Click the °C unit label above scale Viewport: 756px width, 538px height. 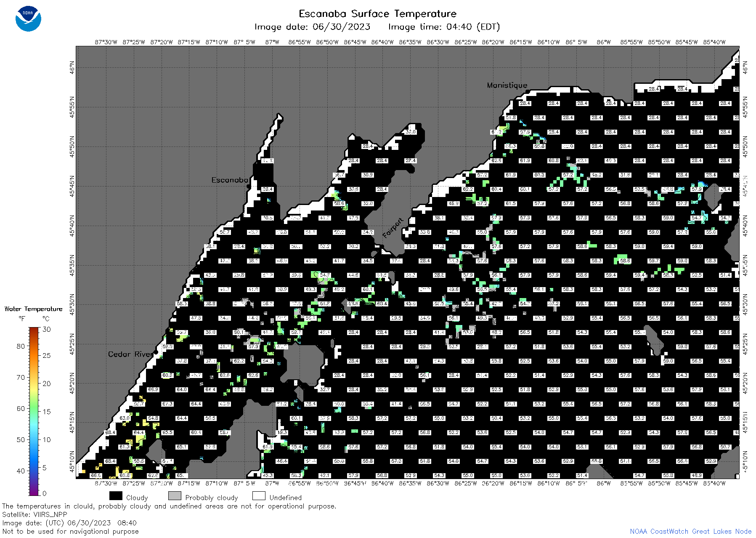tap(46, 319)
